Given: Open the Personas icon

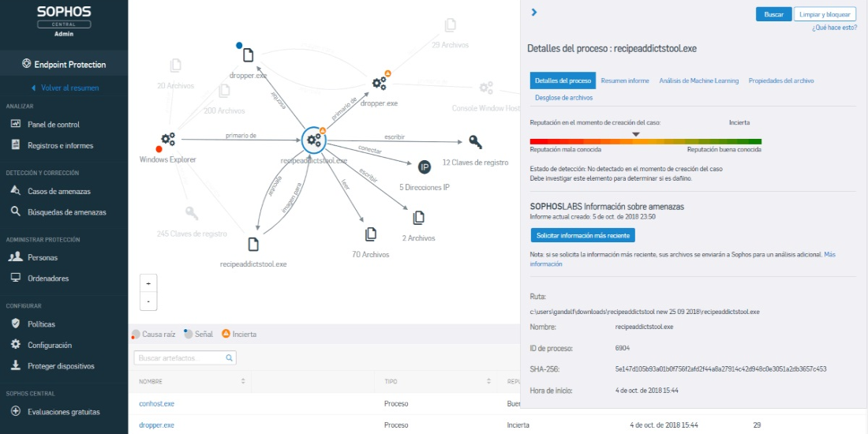Looking at the screenshot, I should pos(16,257).
